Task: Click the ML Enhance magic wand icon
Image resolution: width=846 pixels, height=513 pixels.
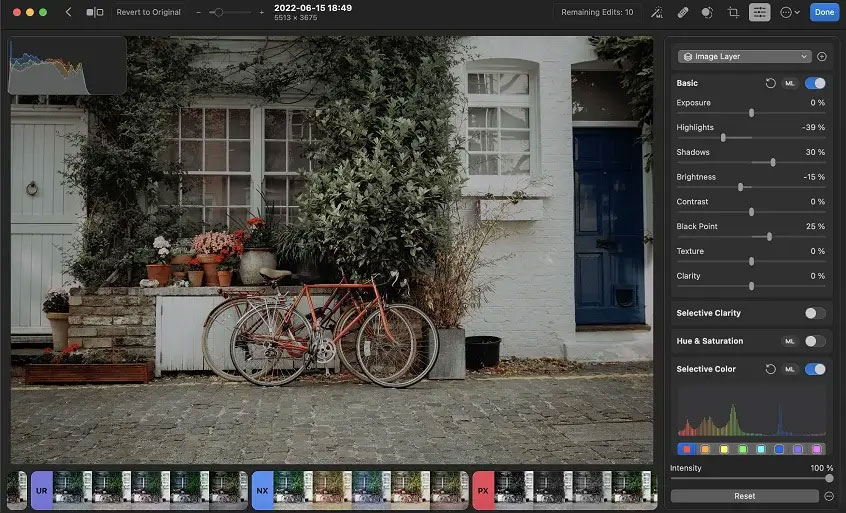Action: (x=656, y=12)
